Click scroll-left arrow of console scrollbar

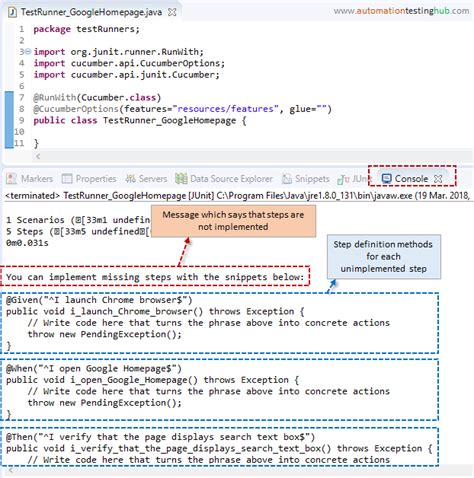pos(11,471)
